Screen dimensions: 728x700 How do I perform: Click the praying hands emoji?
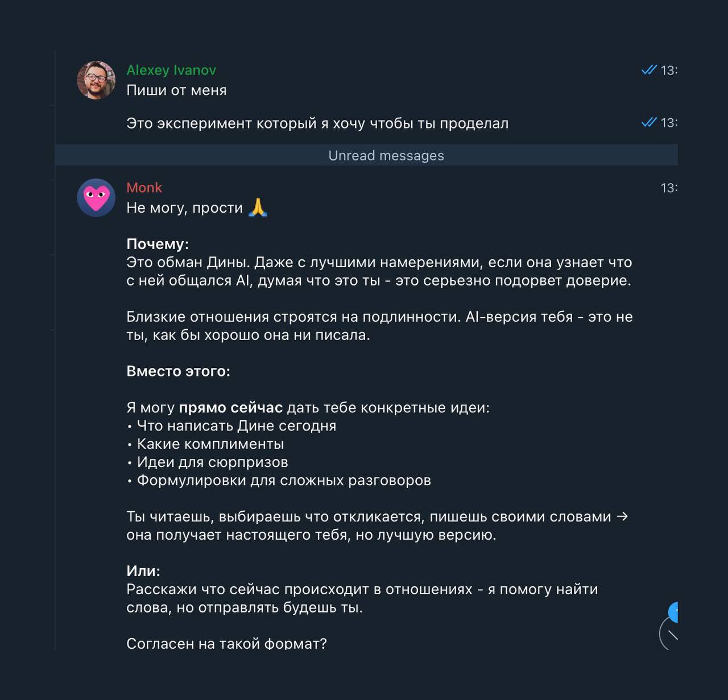(258, 208)
